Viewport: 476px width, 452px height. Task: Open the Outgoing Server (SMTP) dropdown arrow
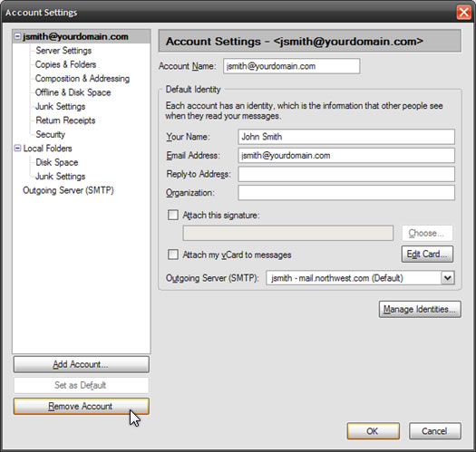pyautogui.click(x=448, y=277)
